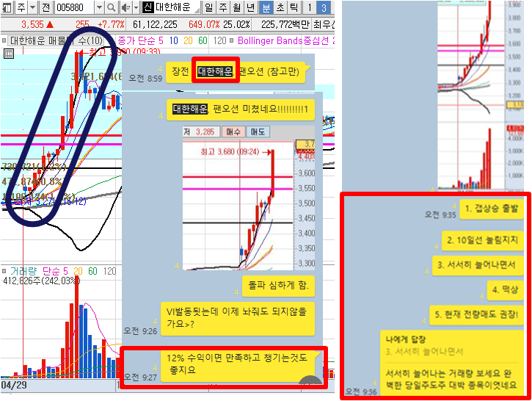
Task: Click the 005880 stock code field
Action: [x=75, y=7]
